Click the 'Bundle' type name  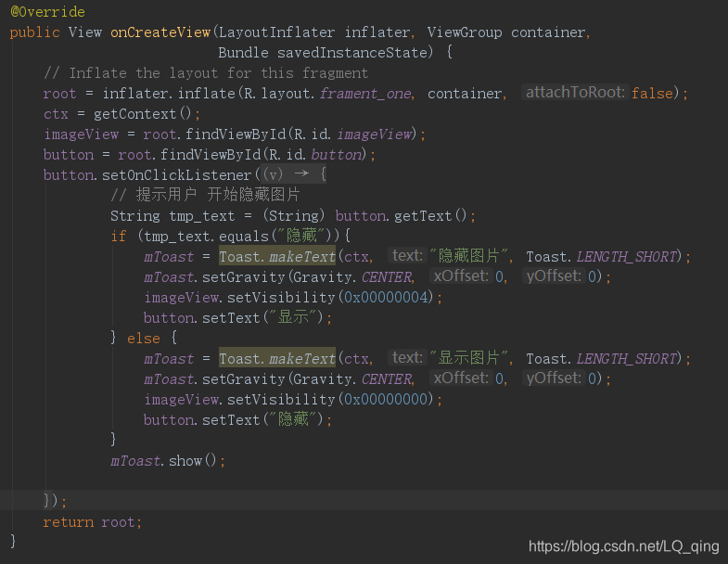tap(243, 53)
